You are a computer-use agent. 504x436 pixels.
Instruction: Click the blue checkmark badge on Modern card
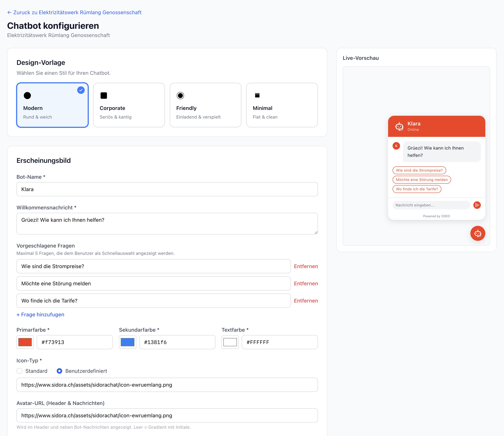coord(81,90)
